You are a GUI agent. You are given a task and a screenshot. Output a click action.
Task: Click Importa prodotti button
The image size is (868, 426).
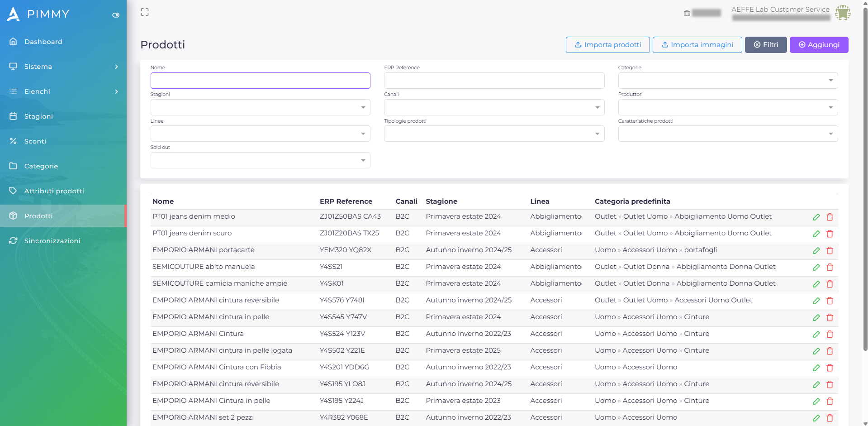pos(607,45)
